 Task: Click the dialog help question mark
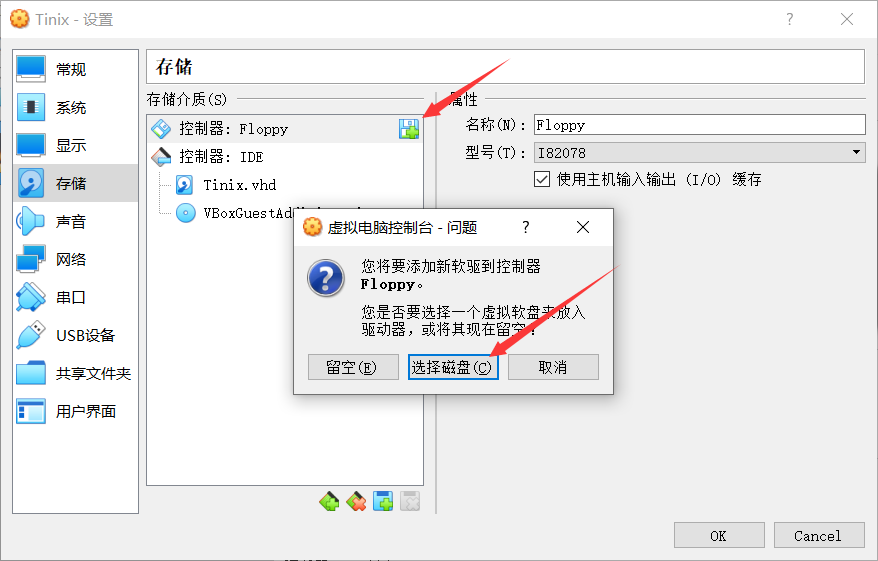[x=525, y=227]
